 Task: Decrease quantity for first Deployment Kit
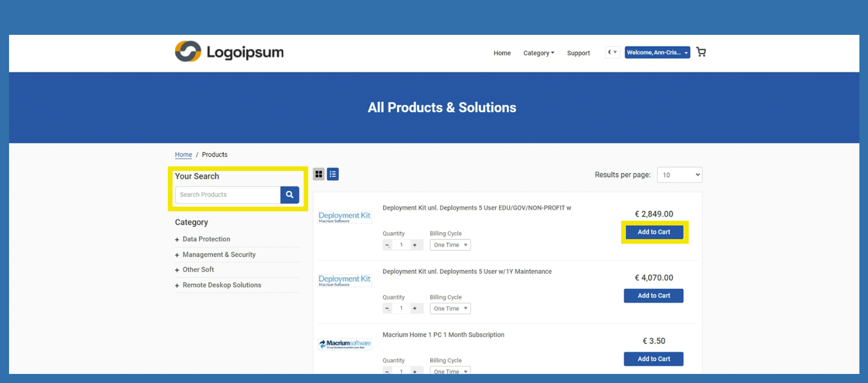point(387,245)
